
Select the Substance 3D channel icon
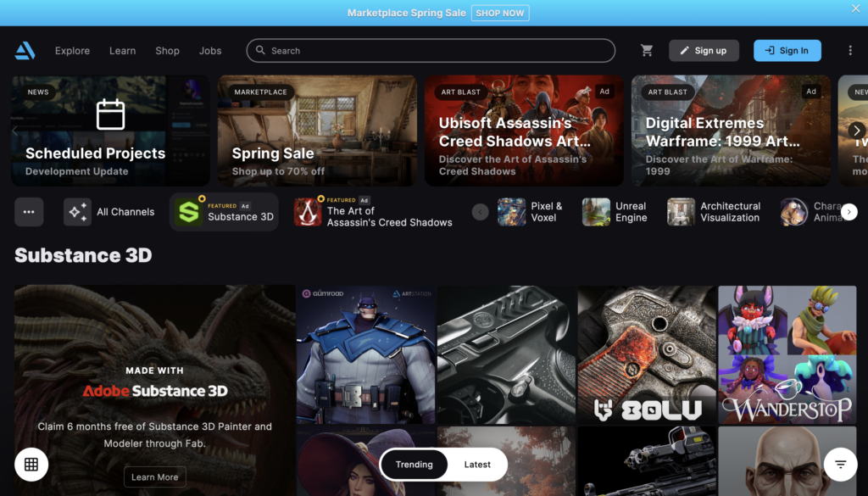[189, 212]
